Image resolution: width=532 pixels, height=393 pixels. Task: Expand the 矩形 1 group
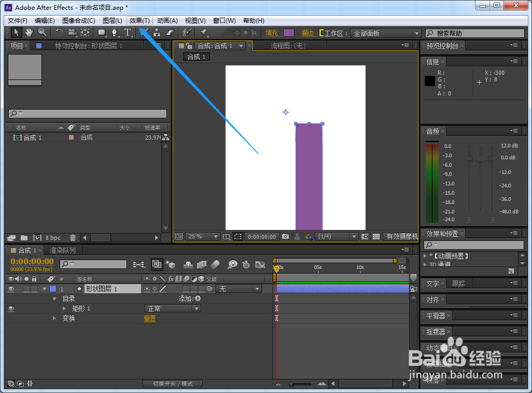pyautogui.click(x=64, y=308)
